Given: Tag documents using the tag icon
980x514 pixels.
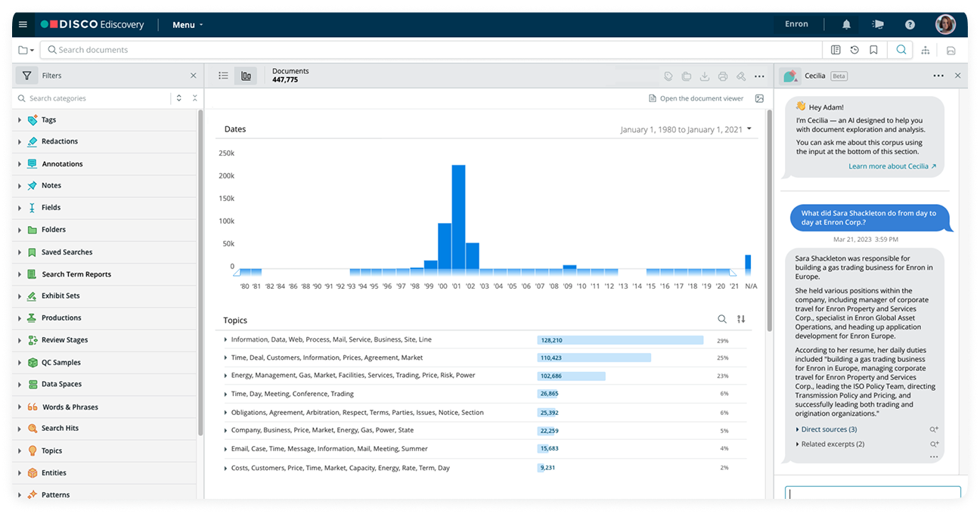Looking at the screenshot, I should (668, 76).
